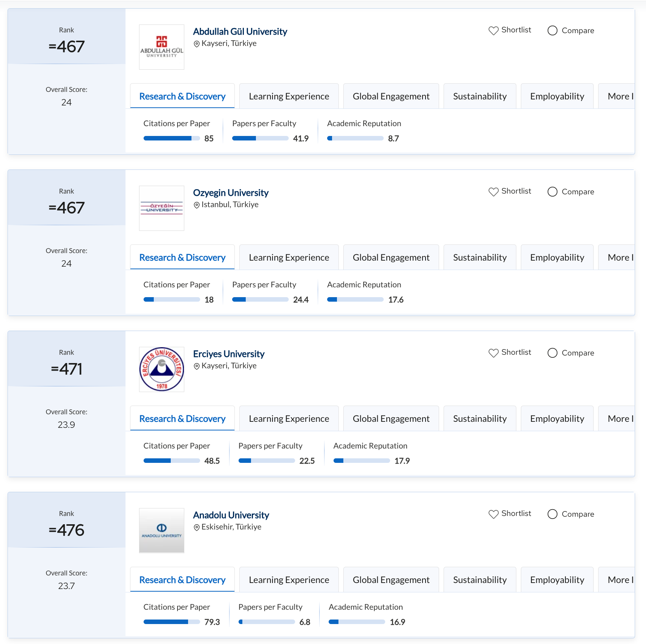
Task: Click the Anadolu University logo thumbnail
Action: [162, 531]
